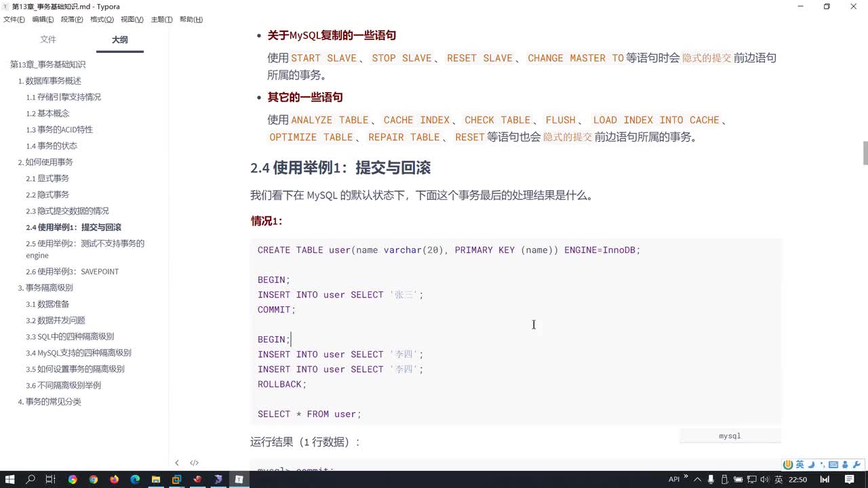868x488 pixels.
Task: Open Google Chrome from the taskbar
Action: (x=94, y=479)
